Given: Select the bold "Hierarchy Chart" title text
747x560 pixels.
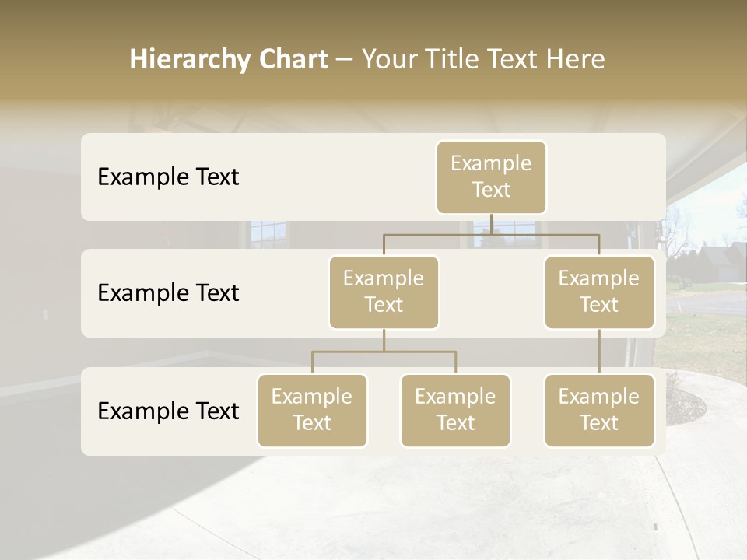Looking at the screenshot, I should click(228, 59).
